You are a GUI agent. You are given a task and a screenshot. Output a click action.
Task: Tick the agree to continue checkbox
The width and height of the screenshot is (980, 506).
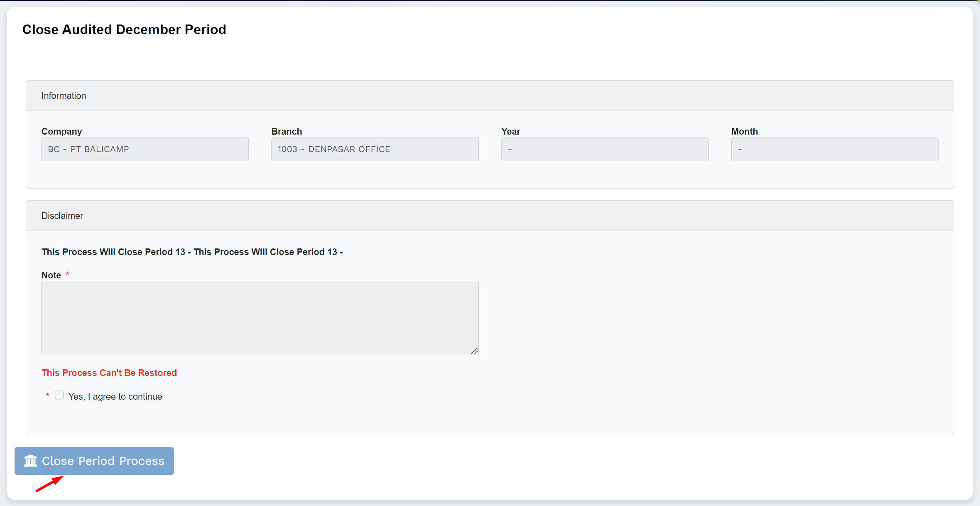coord(59,395)
